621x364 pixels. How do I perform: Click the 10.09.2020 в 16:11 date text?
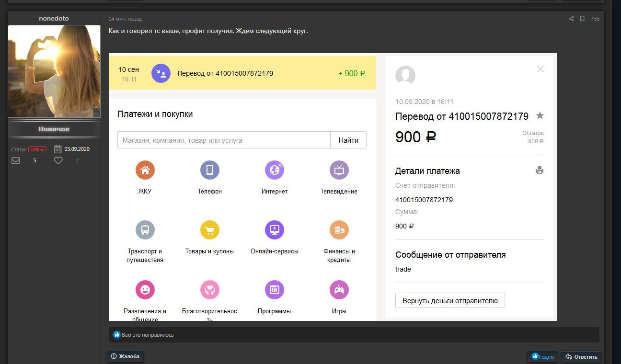point(425,102)
